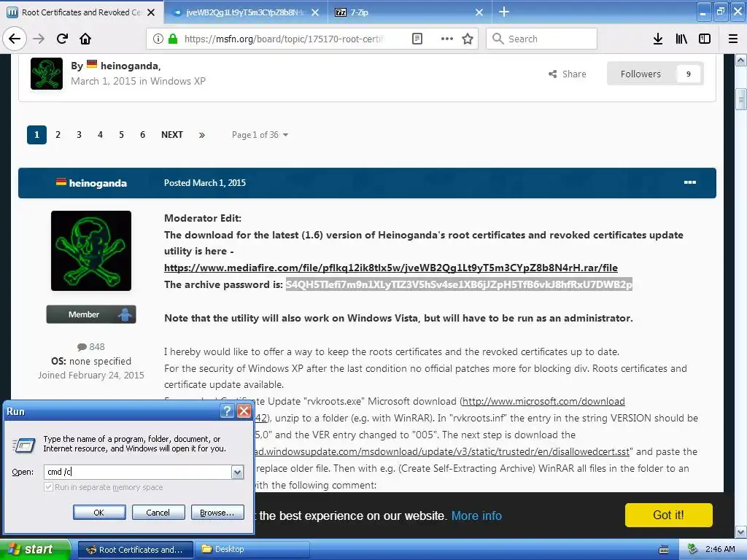Select current page 1 button
The image size is (747, 560).
tap(36, 135)
